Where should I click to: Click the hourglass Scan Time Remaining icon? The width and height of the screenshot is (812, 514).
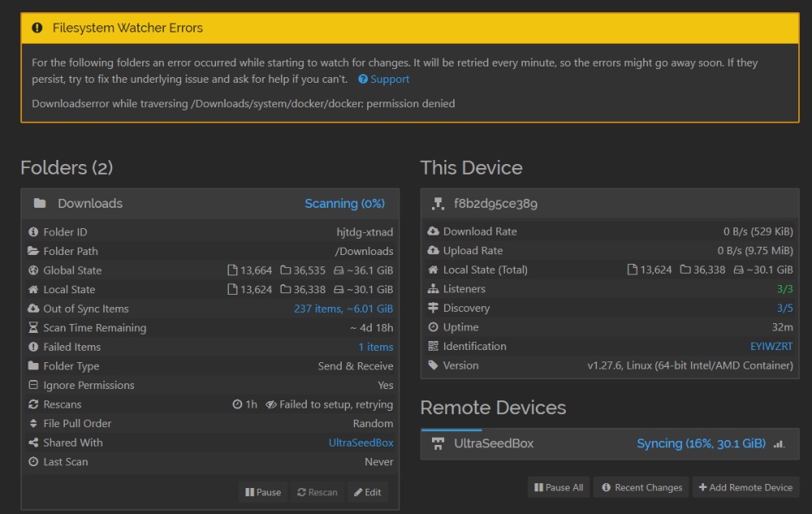tap(33, 328)
